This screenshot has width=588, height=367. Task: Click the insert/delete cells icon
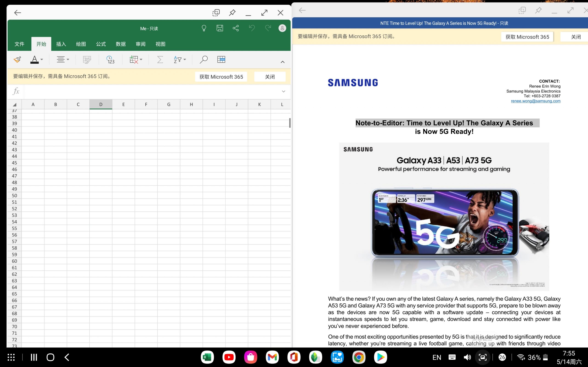(x=134, y=59)
